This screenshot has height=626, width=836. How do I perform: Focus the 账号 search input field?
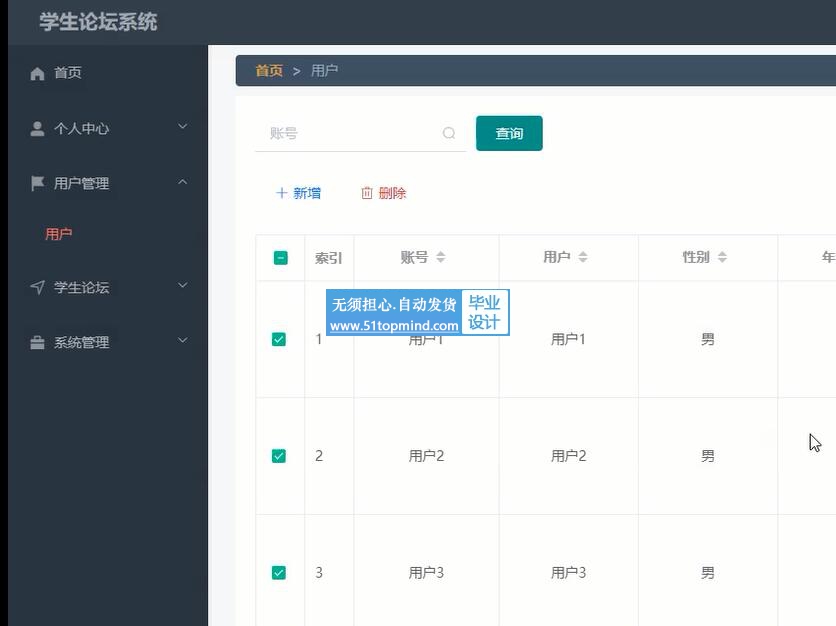coord(360,133)
